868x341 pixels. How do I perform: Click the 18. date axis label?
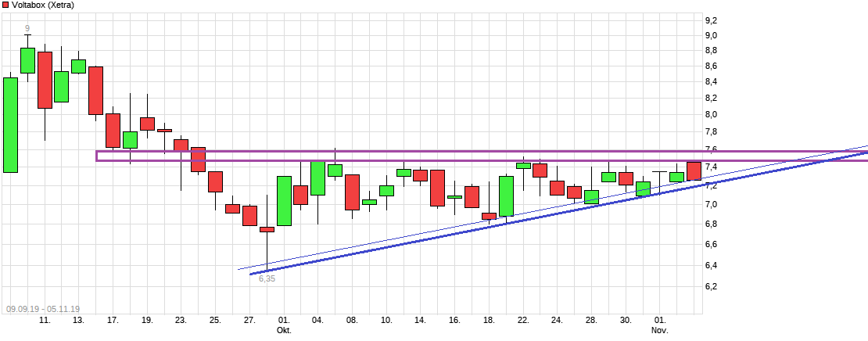tap(489, 320)
